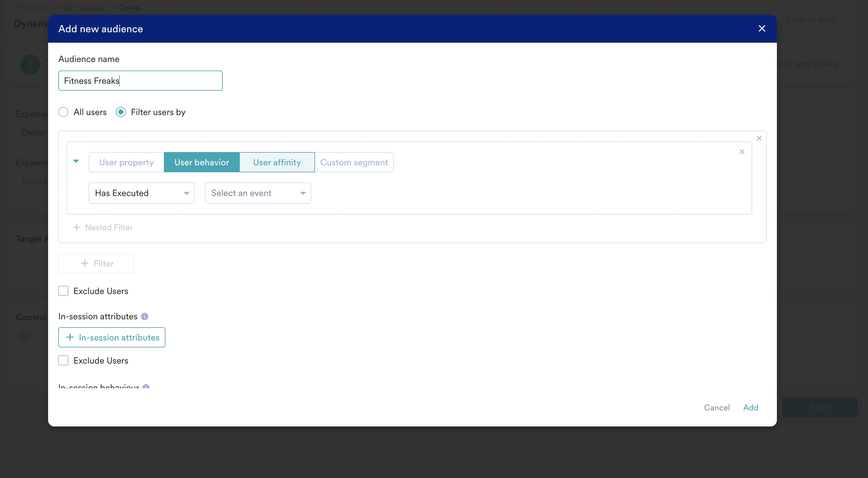Click the Add button in dialog footer
Viewport: 868px width, 478px height.
(x=750, y=407)
